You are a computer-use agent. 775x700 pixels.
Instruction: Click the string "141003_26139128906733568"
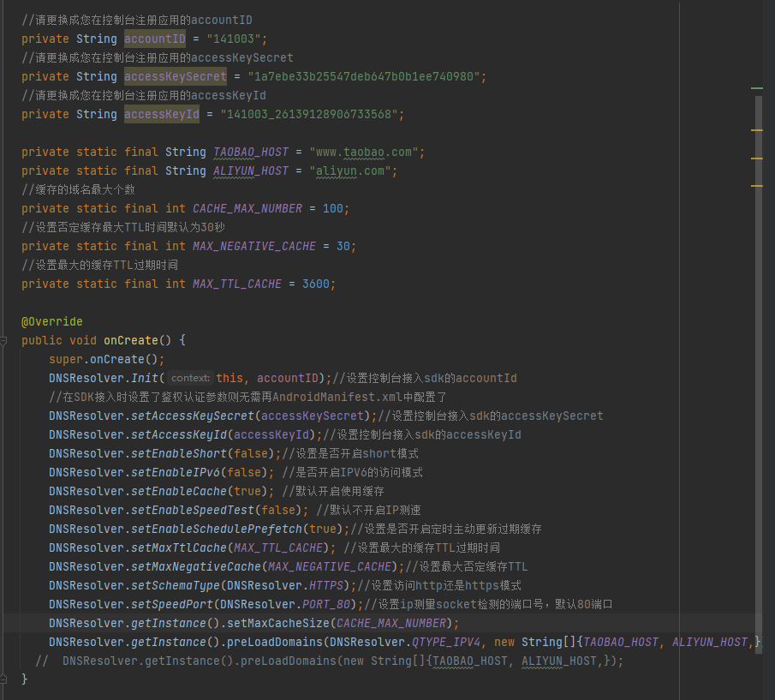[x=309, y=114]
